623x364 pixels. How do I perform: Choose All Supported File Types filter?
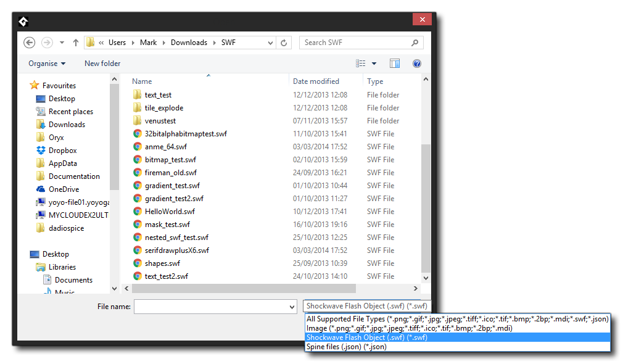click(x=457, y=319)
